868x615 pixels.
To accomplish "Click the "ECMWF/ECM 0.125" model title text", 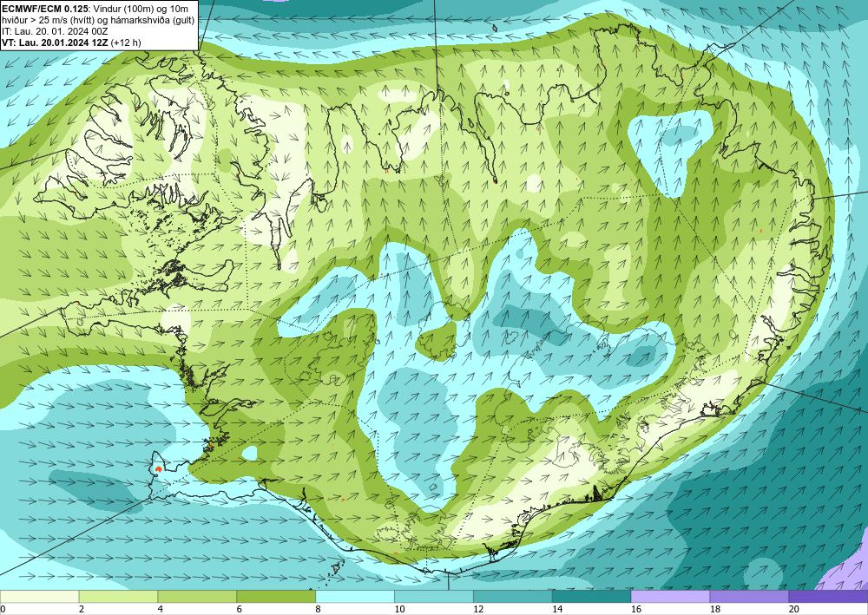I will [45, 9].
